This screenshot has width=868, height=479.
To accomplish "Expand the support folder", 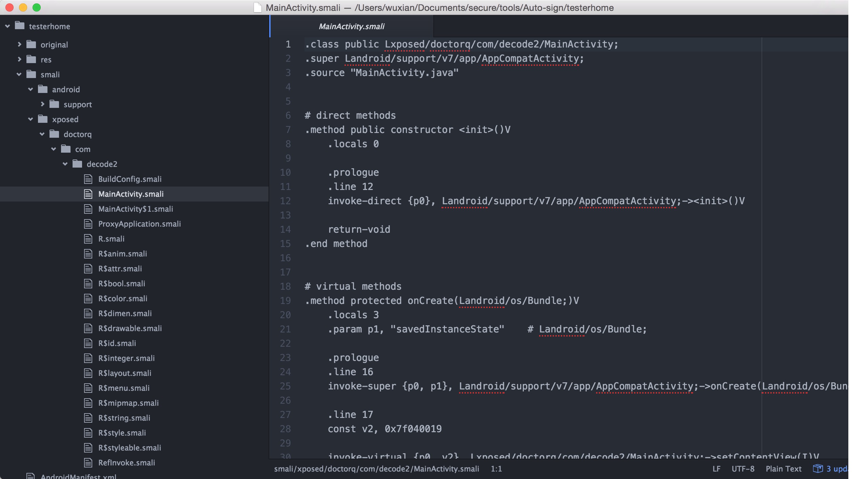I will 42,104.
